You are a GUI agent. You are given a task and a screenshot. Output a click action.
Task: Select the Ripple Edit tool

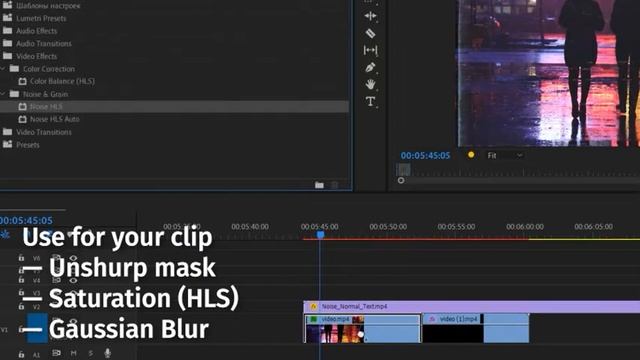click(x=370, y=16)
